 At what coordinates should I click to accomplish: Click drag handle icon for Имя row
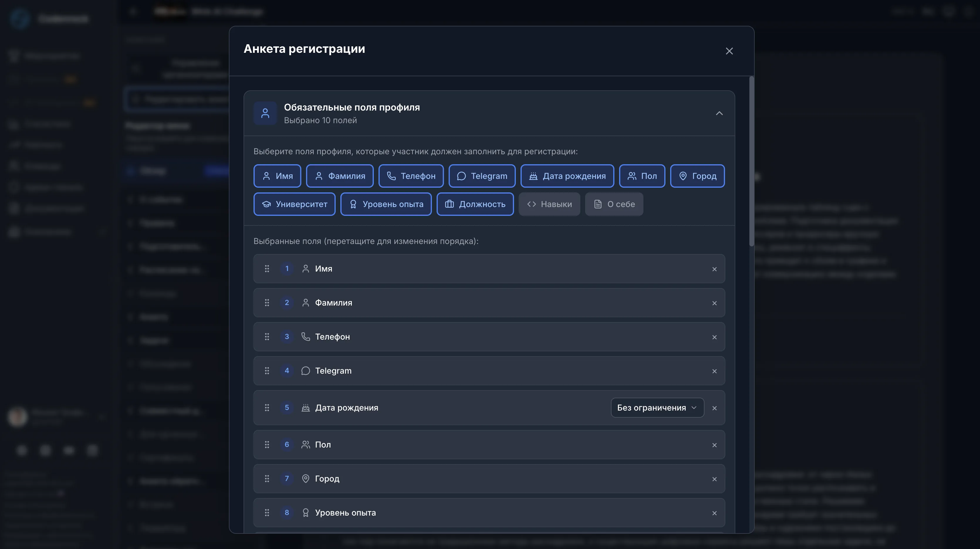[x=267, y=269]
